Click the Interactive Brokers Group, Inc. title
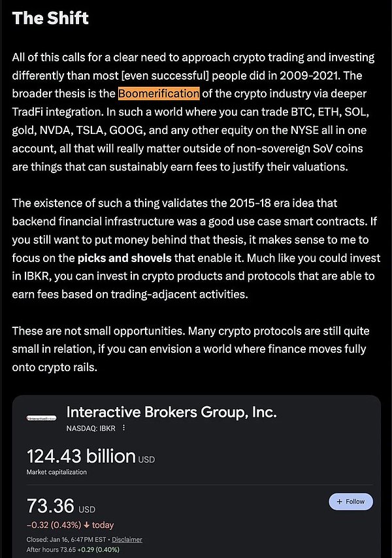 tap(171, 412)
